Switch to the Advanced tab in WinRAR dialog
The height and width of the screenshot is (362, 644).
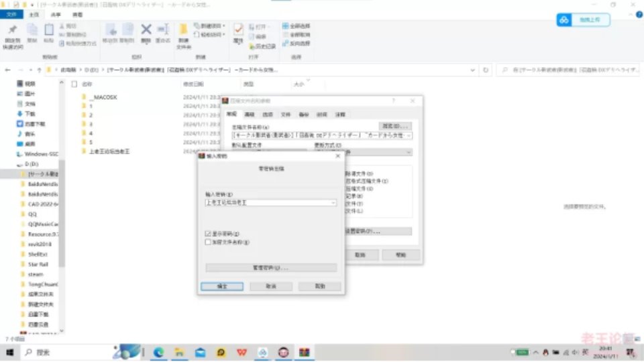[250, 115]
